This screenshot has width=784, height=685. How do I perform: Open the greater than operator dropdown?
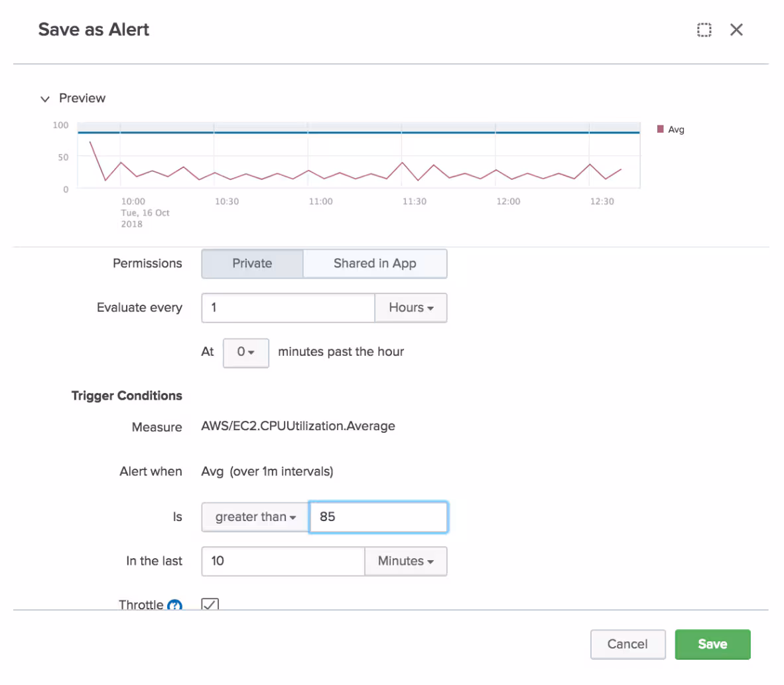click(255, 517)
